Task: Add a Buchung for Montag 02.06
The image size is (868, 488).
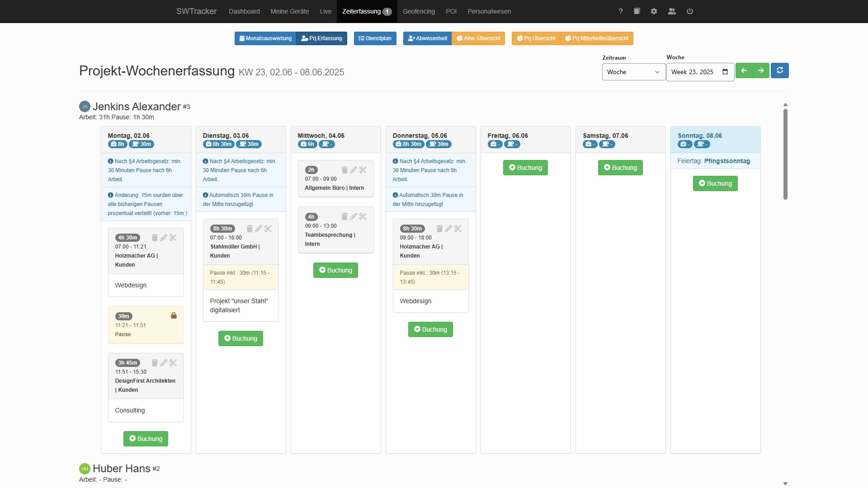Action: coord(146,439)
